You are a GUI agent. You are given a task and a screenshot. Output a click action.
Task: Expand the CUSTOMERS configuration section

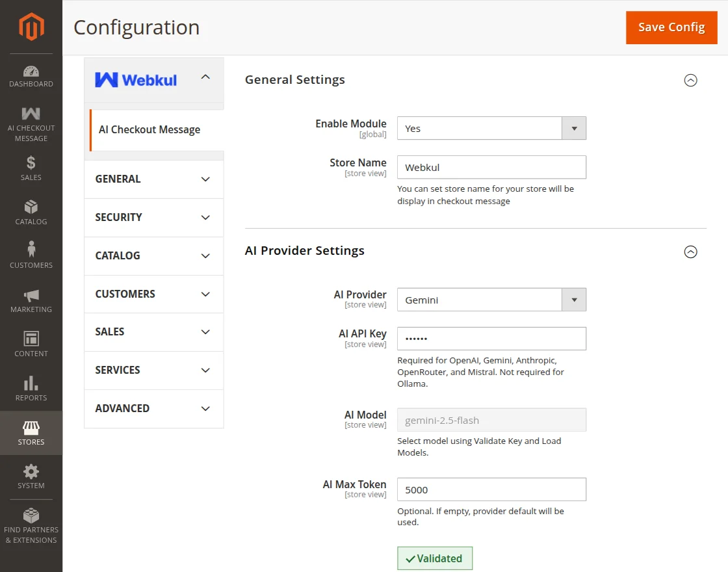click(153, 294)
